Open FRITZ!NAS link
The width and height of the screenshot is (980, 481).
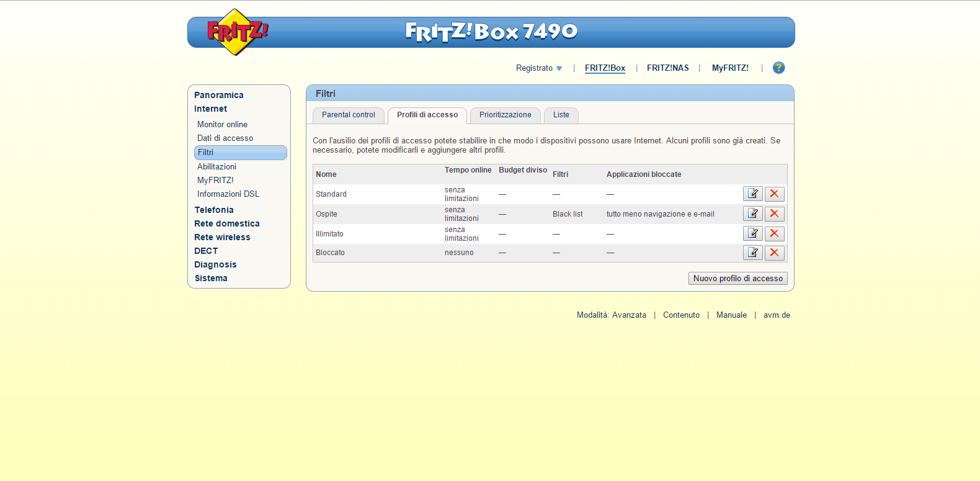point(667,68)
